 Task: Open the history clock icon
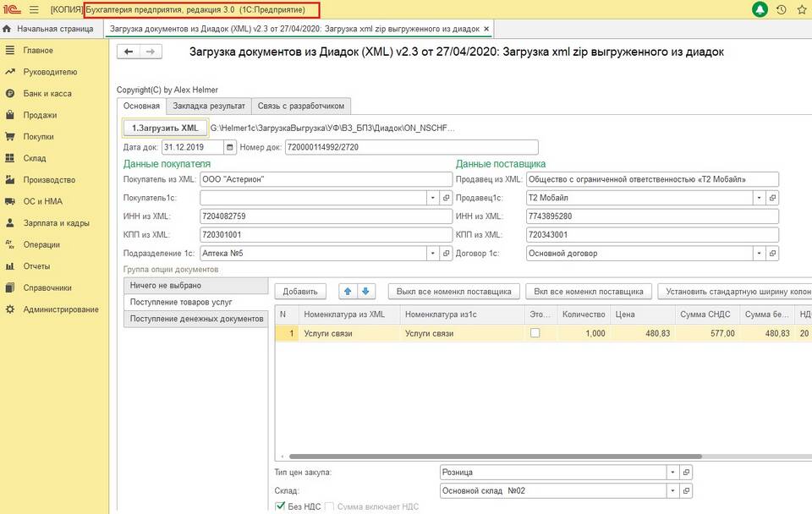point(782,9)
